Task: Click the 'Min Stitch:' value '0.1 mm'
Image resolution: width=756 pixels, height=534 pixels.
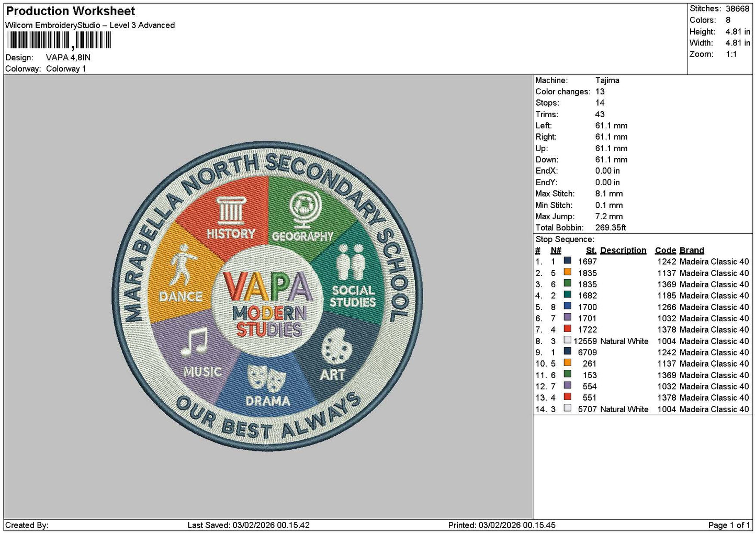Action: point(610,206)
